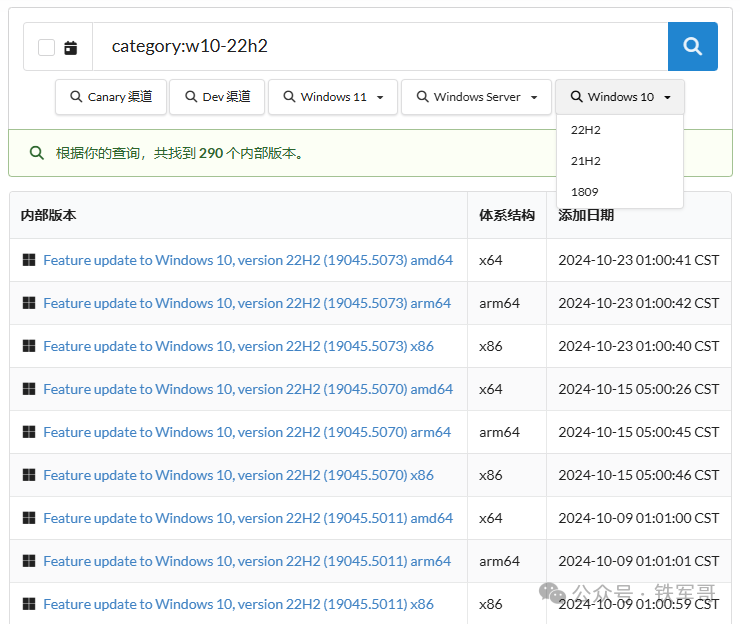Click Windows logo icon of 19045.5011 amd64 row
This screenshot has width=740, height=624.
[29, 518]
